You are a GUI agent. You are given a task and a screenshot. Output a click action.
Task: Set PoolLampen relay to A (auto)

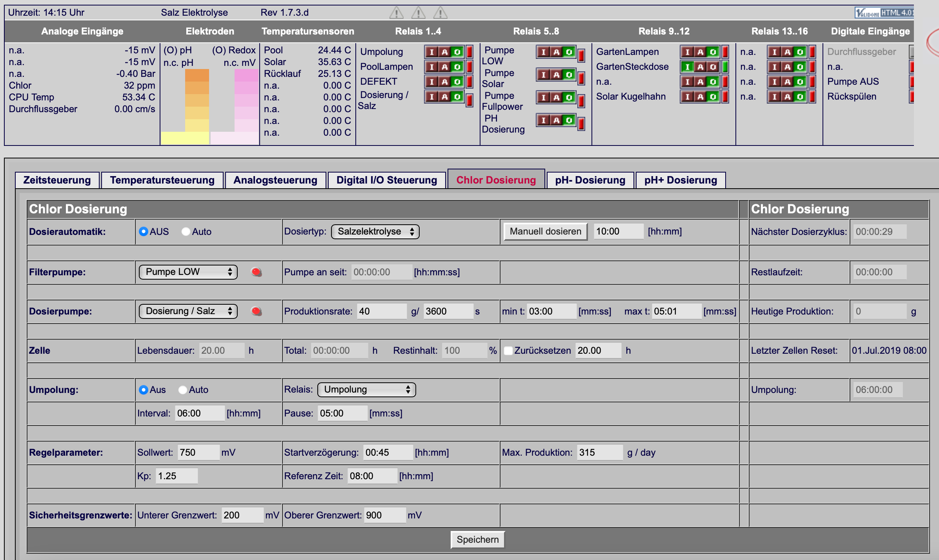(444, 67)
